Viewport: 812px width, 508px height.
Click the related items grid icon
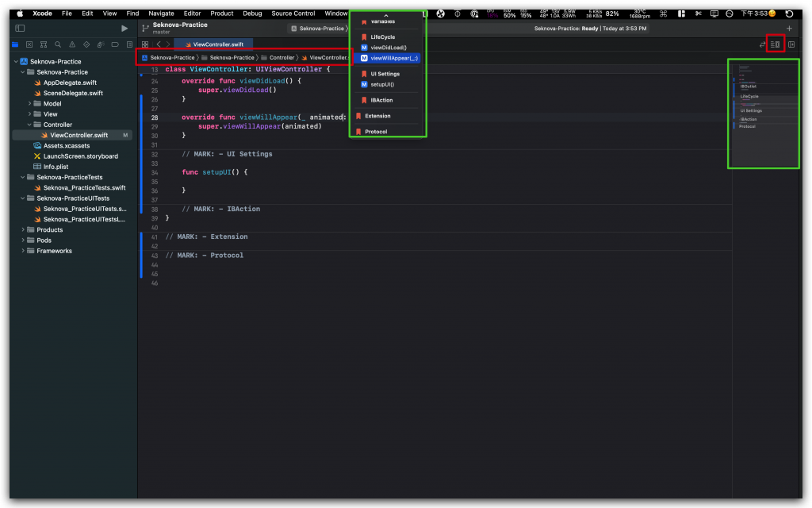[x=145, y=44]
